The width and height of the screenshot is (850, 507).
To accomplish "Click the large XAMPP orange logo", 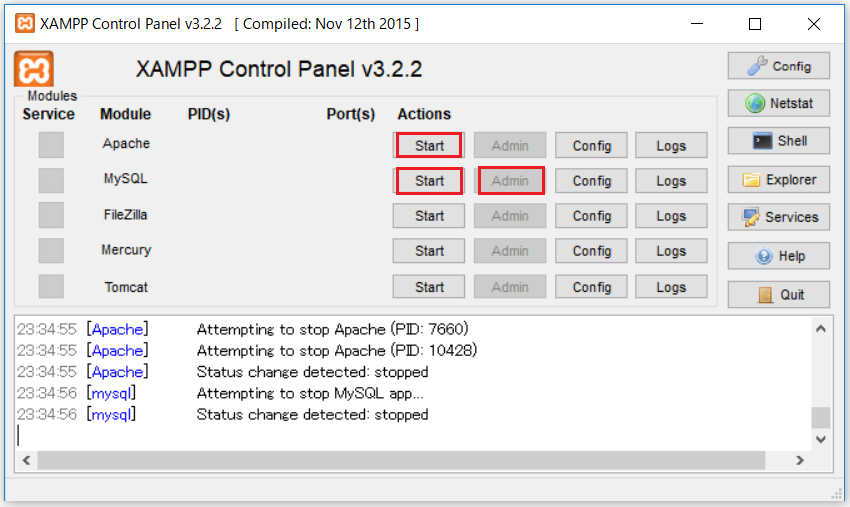I will pos(34,69).
